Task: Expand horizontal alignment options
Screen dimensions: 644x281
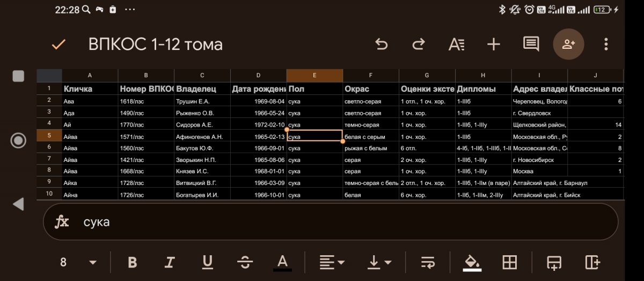Action: (332, 262)
